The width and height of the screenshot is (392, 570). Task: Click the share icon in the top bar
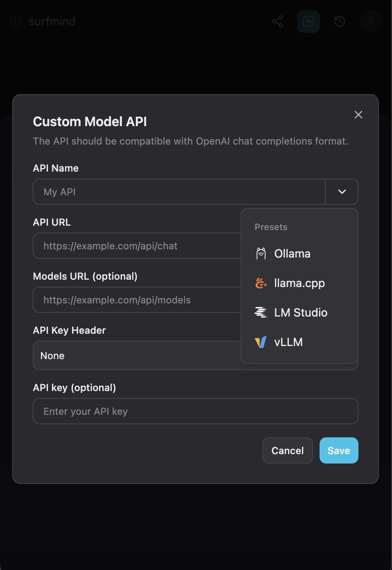277,21
